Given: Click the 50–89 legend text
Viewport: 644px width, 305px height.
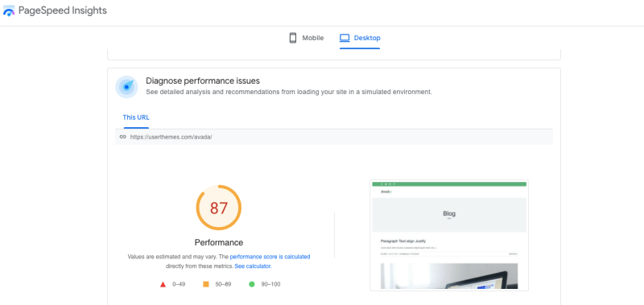Looking at the screenshot, I should 223,284.
